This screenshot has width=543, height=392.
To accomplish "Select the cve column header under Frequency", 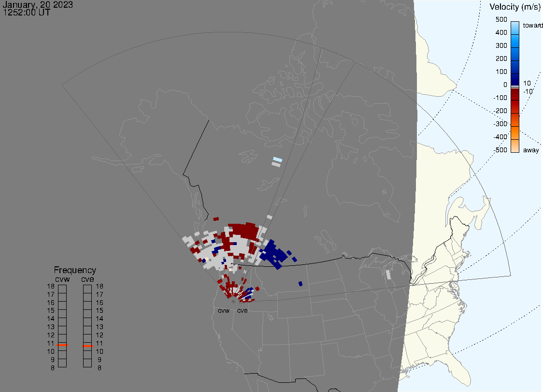I will pyautogui.click(x=87, y=278).
